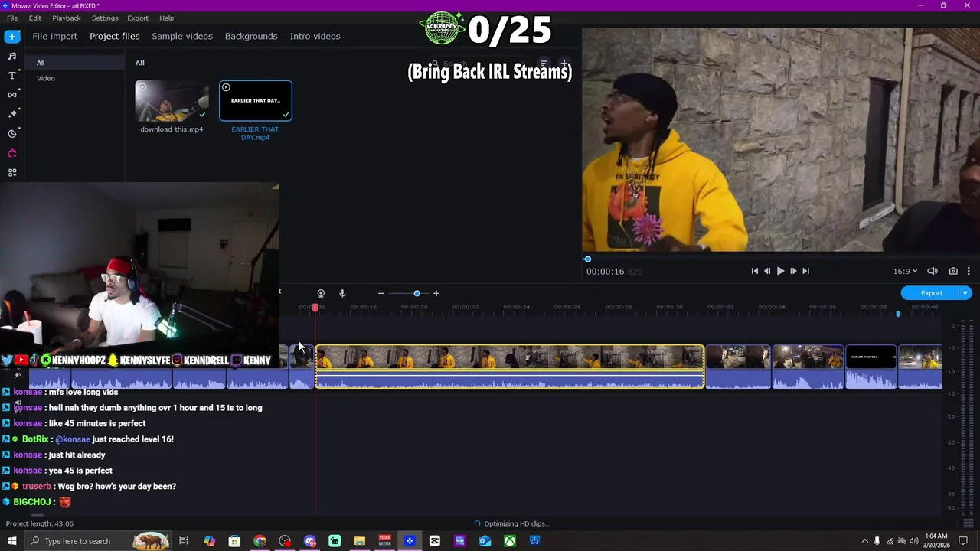Open Google Chrome from taskbar
Image resolution: width=980 pixels, height=551 pixels.
pos(260,541)
